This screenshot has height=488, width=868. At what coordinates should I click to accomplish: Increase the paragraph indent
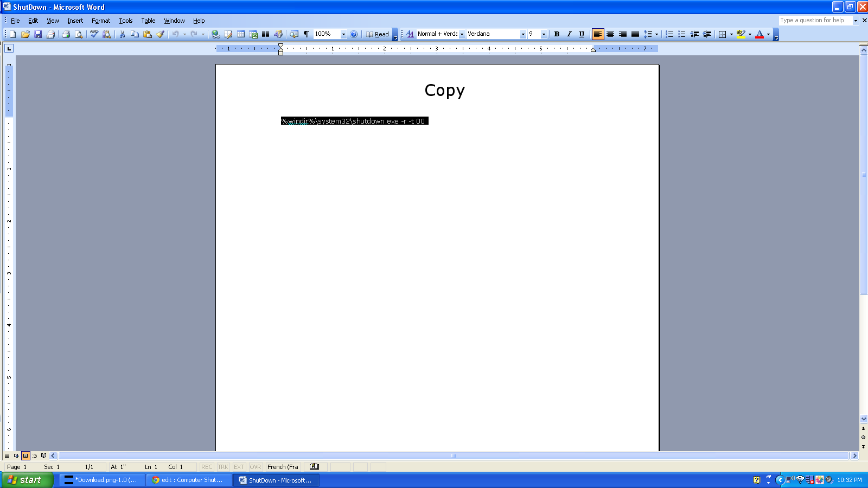[707, 34]
